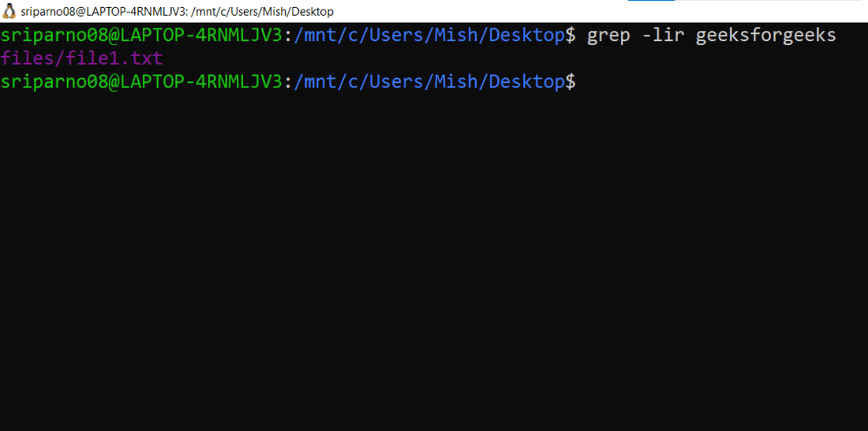The image size is (868, 431).
Task: Click the Users folder name in the last prompt path
Action: point(396,81)
